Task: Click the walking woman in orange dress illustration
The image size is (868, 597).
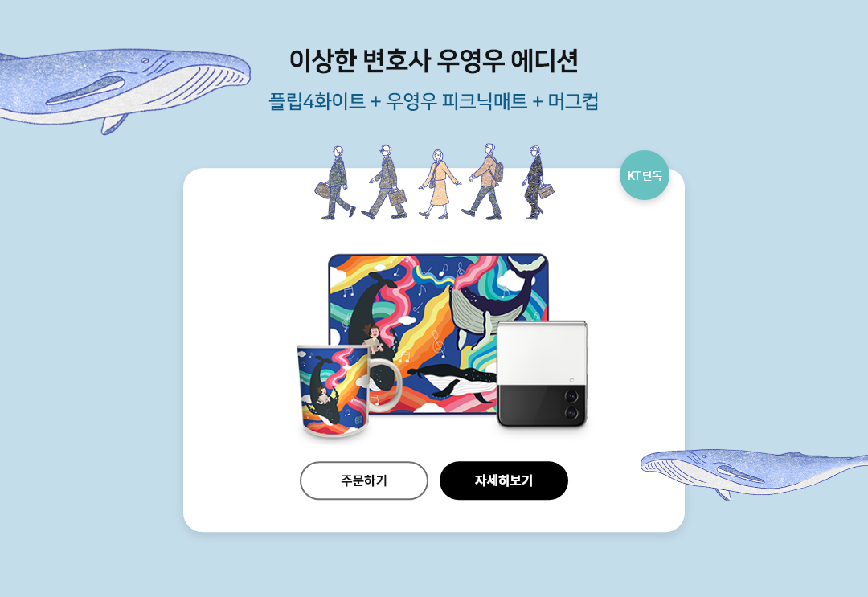Action: pyautogui.click(x=439, y=184)
